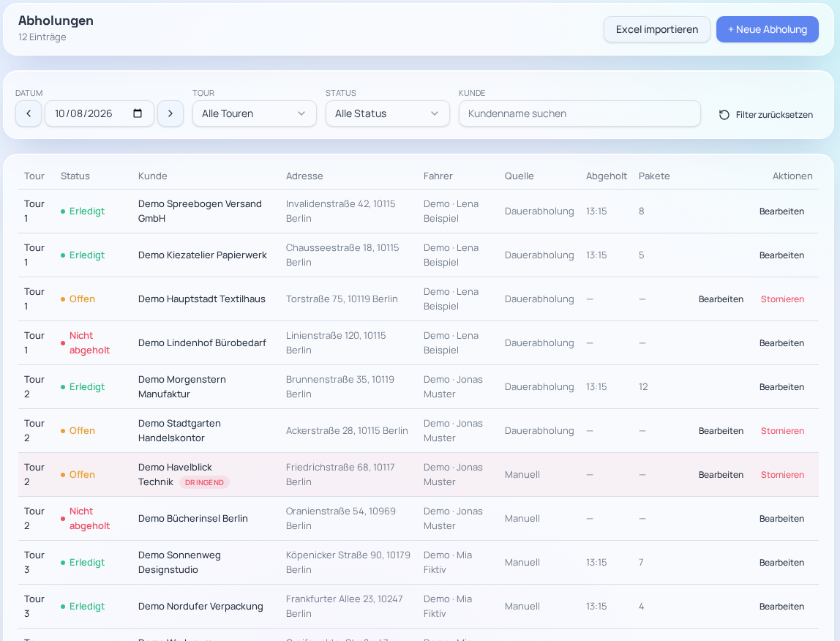Go to the next date
The width and height of the screenshot is (840, 641).
170,113
